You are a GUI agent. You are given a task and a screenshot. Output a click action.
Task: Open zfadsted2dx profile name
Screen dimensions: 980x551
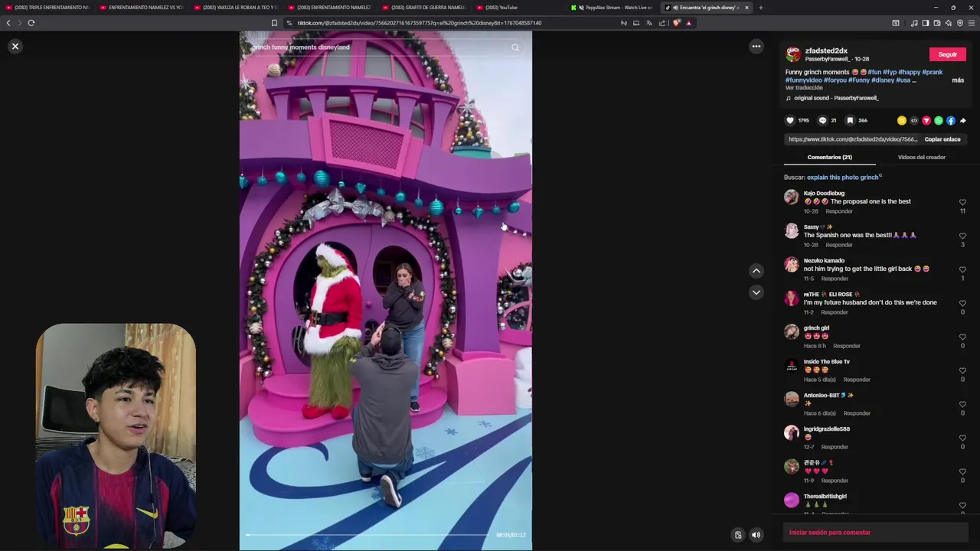click(x=826, y=51)
